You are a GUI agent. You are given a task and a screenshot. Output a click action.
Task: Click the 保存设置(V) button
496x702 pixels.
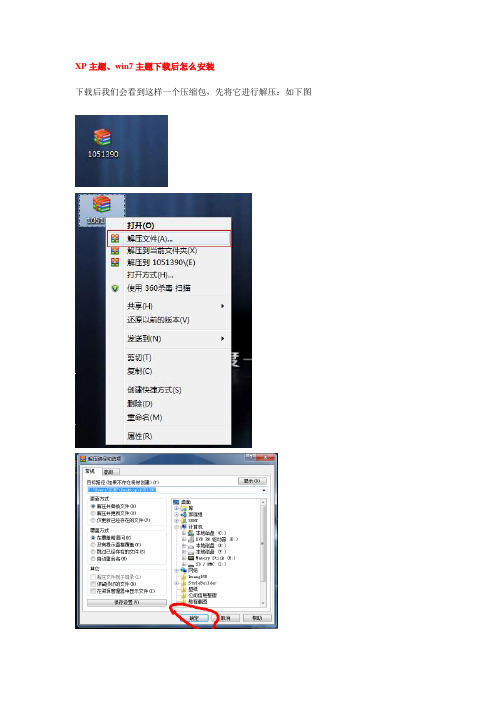tap(127, 603)
